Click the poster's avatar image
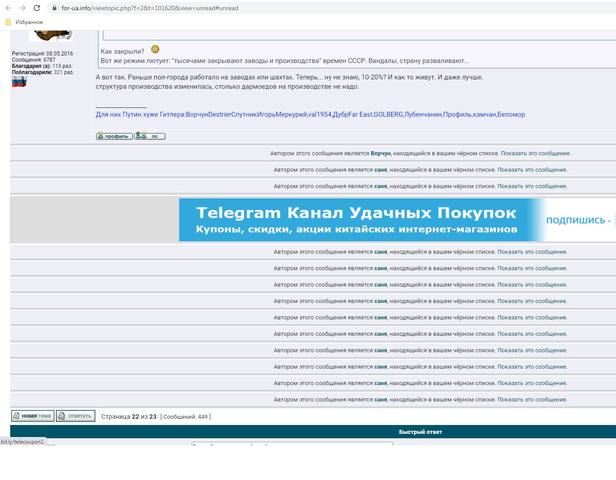This screenshot has width=616, height=480. 51,35
